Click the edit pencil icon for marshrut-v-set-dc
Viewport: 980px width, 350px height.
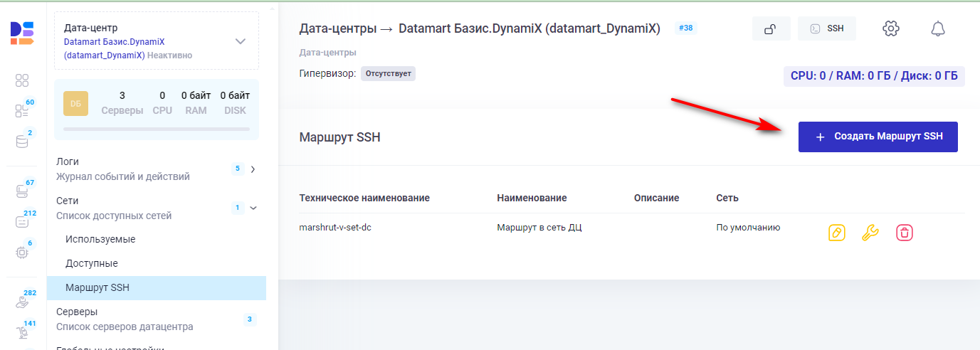837,233
